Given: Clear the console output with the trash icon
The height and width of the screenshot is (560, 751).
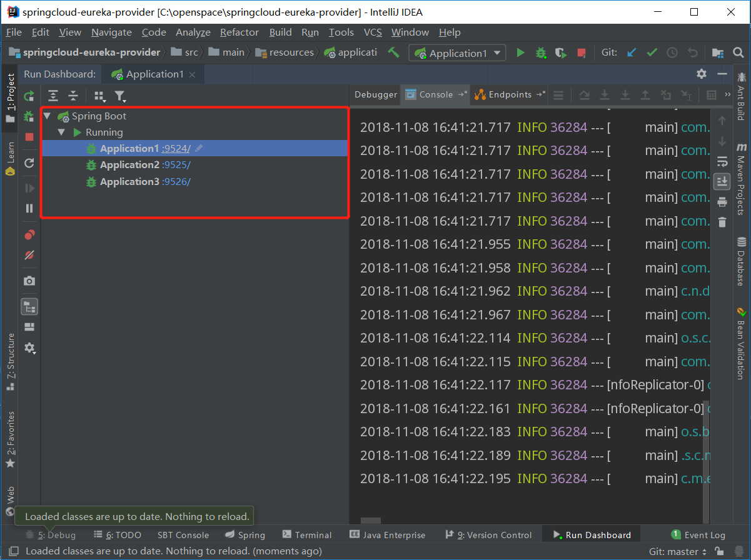Looking at the screenshot, I should click(722, 221).
